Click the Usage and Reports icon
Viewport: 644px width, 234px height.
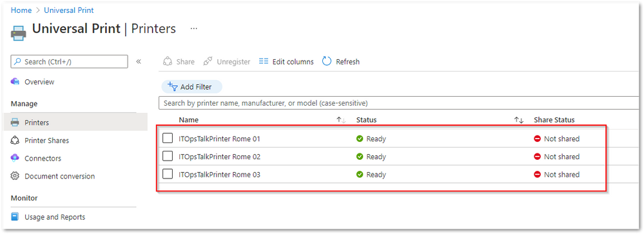point(15,217)
